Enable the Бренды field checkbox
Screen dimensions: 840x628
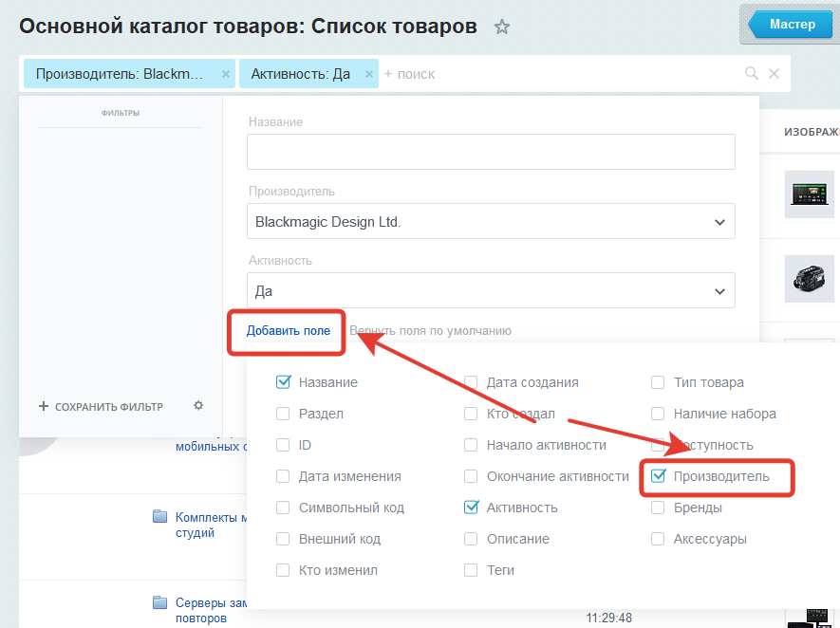(658, 508)
